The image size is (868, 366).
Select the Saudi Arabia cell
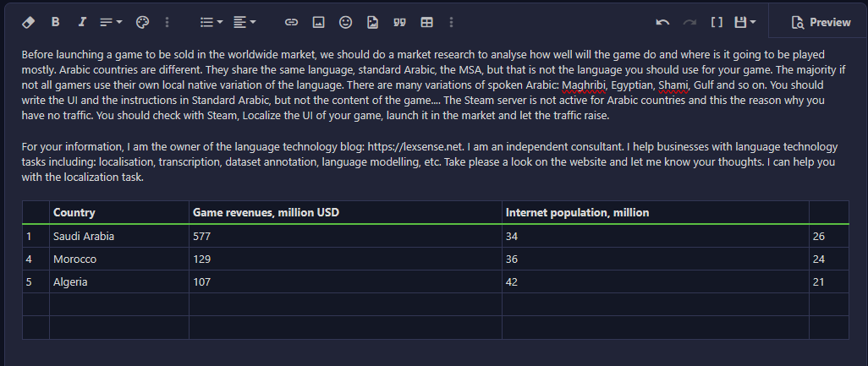[x=119, y=236]
